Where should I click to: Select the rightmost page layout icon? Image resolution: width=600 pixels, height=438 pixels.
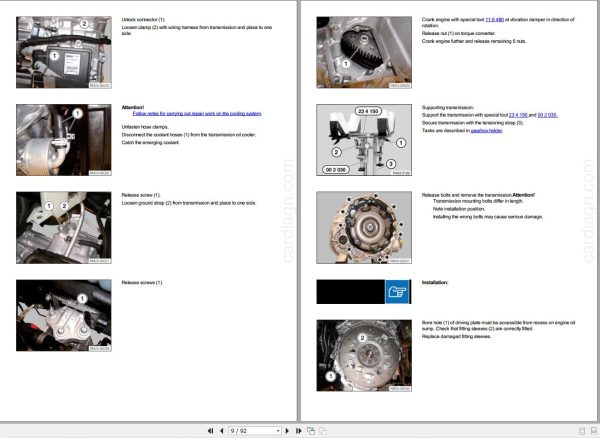[593, 431]
